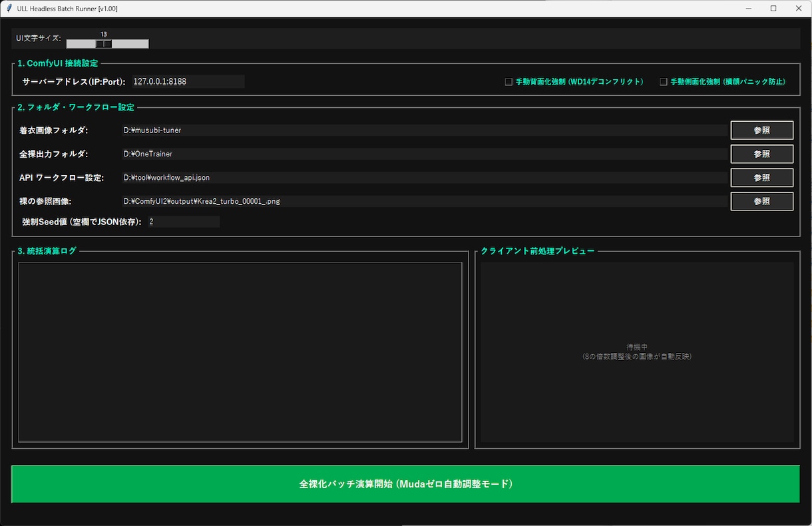Browse for 全裸出力フォルダ with 参照 button
The width and height of the screenshot is (812, 526).
point(762,154)
